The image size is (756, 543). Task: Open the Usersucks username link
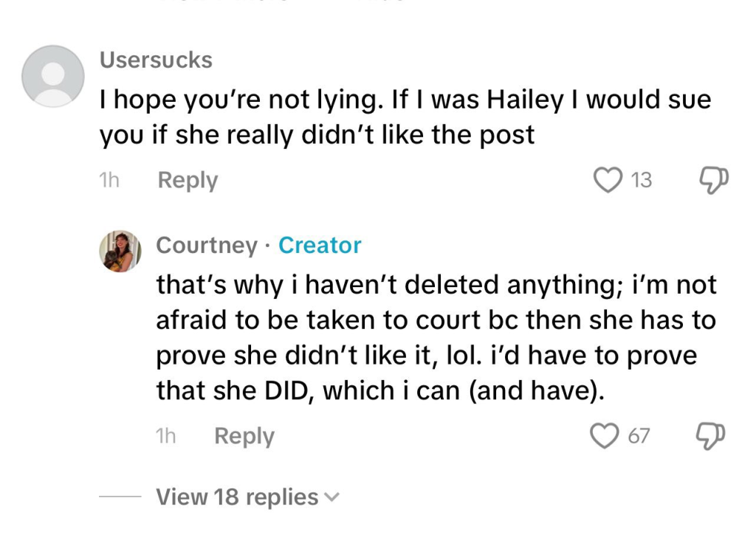156,60
